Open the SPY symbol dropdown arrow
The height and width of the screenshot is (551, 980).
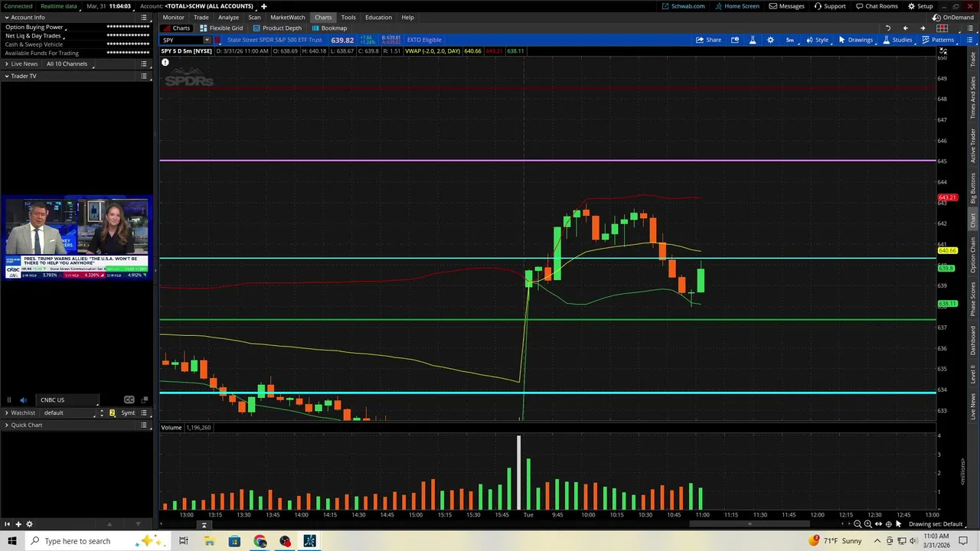tap(206, 40)
